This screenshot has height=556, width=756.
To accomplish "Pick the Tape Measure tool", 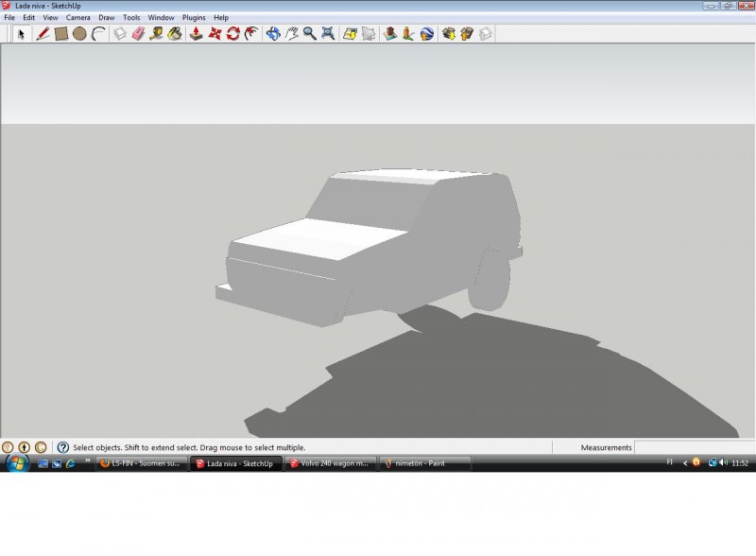I will (x=156, y=34).
